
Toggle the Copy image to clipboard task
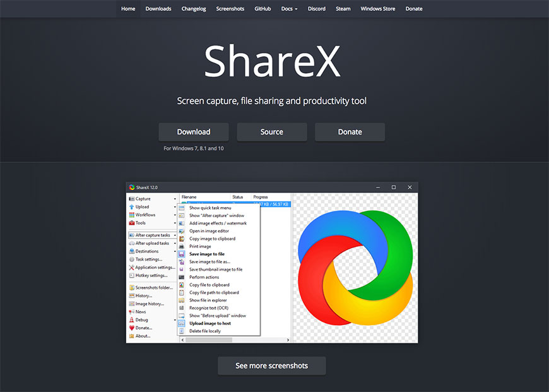click(x=212, y=239)
